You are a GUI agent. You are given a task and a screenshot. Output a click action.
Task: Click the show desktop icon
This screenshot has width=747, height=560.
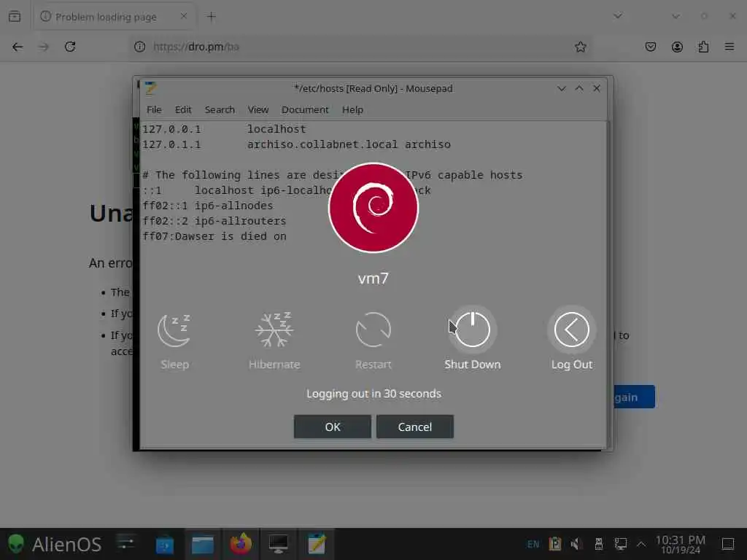(727, 544)
